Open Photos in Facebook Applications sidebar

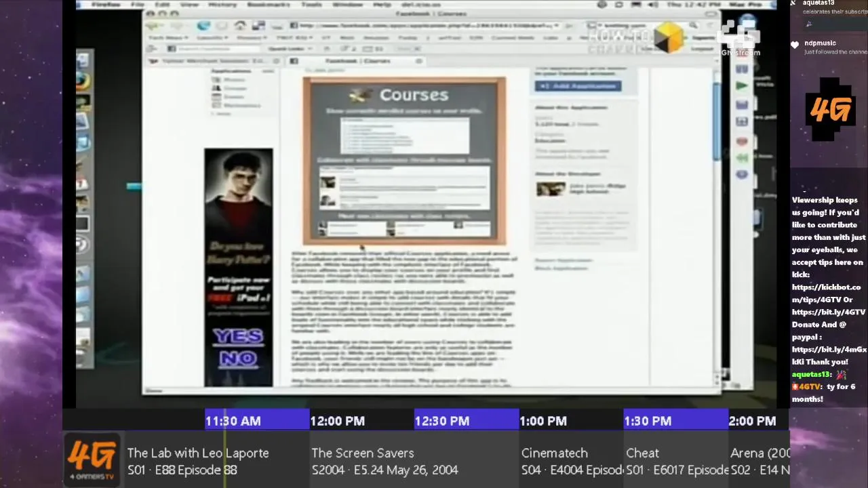[x=235, y=80]
